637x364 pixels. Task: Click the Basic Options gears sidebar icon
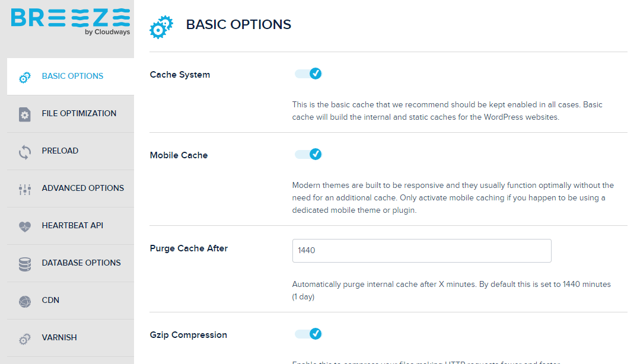click(x=24, y=77)
